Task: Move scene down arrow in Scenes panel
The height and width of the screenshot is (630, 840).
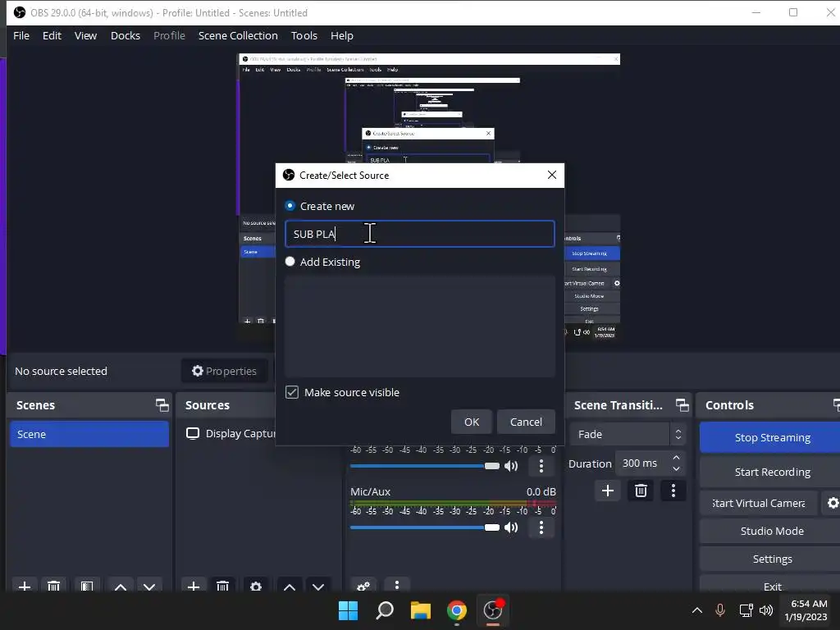Action: 149,586
